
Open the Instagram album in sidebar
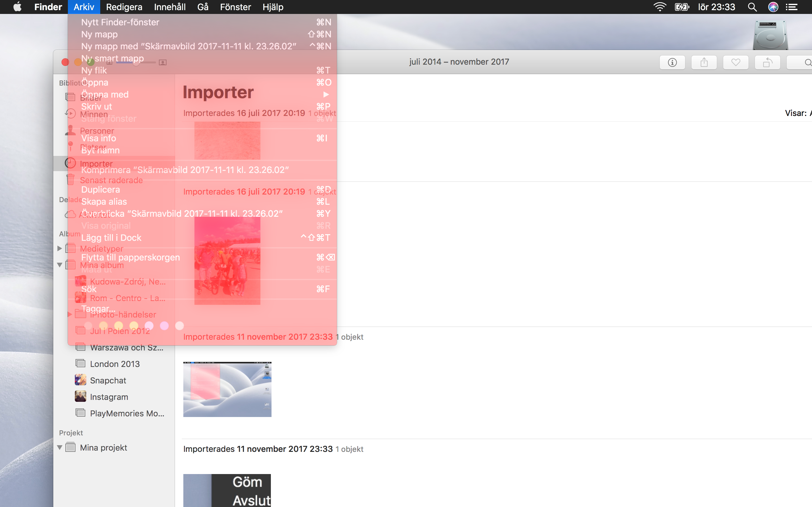109,397
